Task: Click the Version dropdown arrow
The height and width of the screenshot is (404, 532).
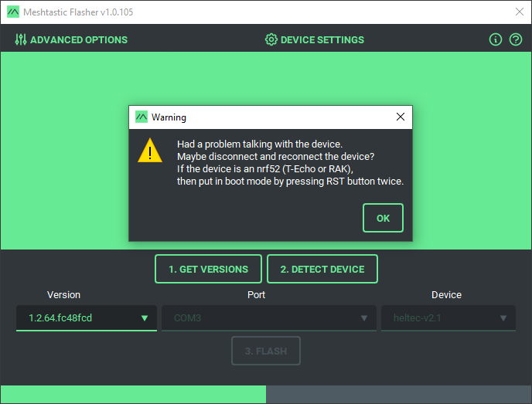Action: pyautogui.click(x=145, y=318)
